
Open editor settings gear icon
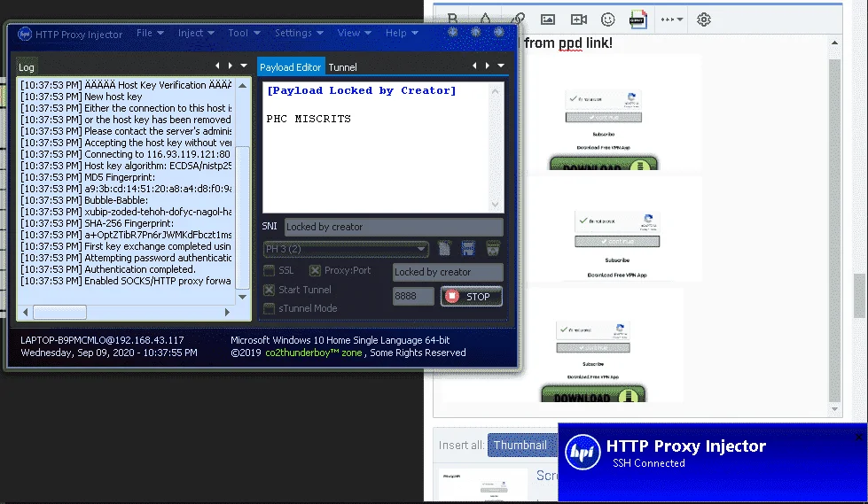click(704, 19)
